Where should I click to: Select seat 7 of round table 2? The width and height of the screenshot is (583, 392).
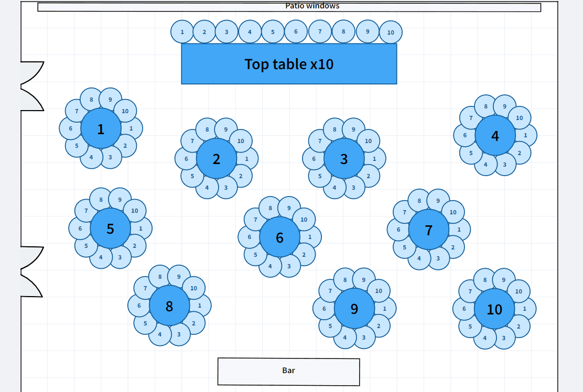coord(192,141)
